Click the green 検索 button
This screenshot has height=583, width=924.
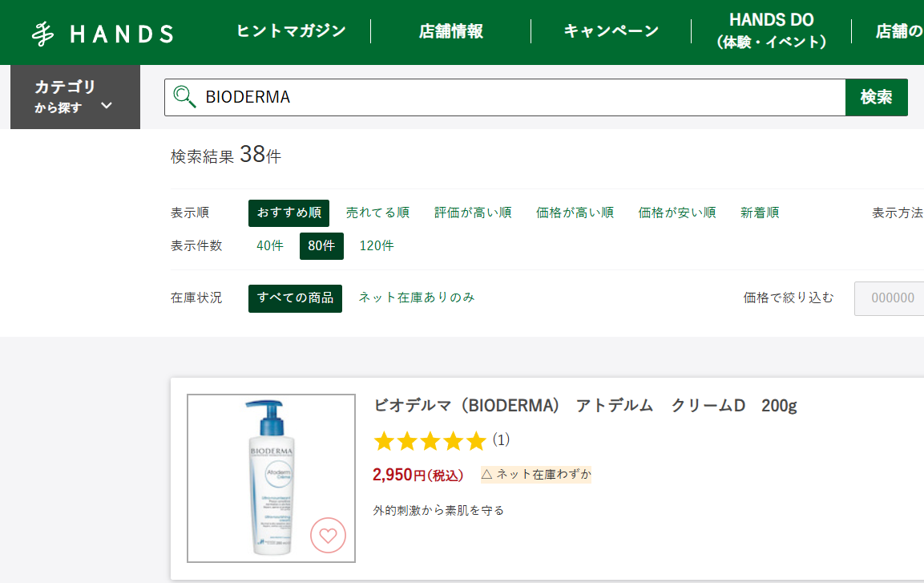(876, 97)
